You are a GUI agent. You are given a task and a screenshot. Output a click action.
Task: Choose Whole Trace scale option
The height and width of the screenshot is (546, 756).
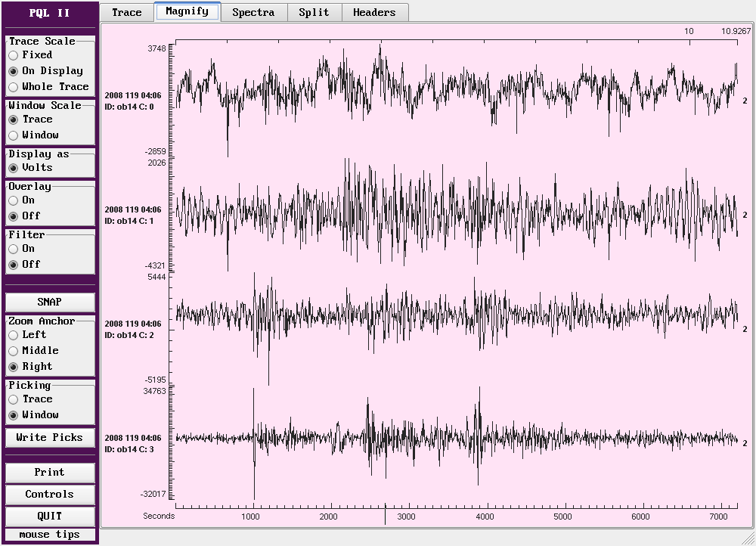pyautogui.click(x=14, y=87)
